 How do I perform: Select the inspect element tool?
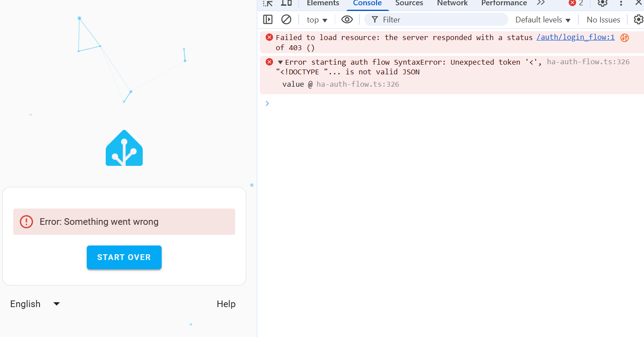267,4
